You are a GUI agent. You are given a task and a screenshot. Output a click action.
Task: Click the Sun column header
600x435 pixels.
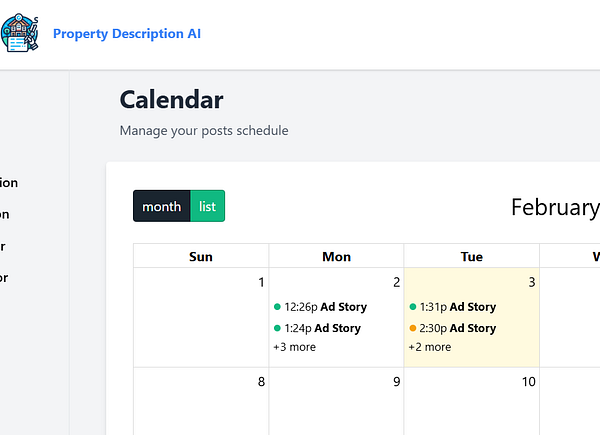point(201,256)
